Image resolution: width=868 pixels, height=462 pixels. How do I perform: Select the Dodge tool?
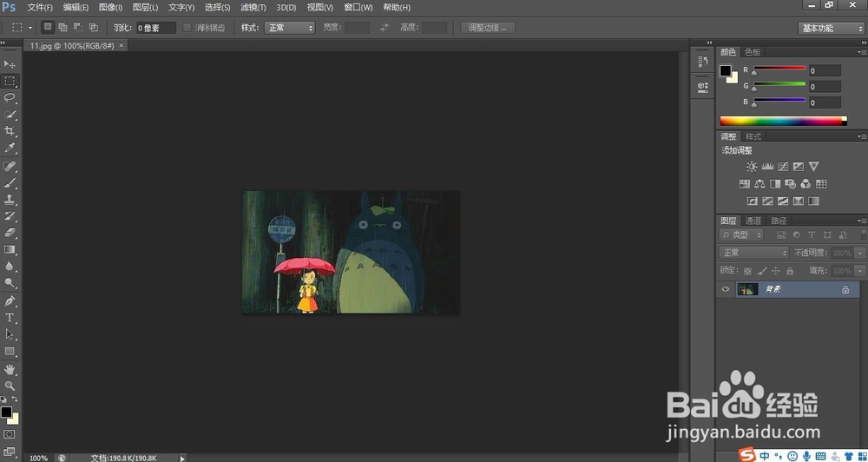(x=10, y=282)
